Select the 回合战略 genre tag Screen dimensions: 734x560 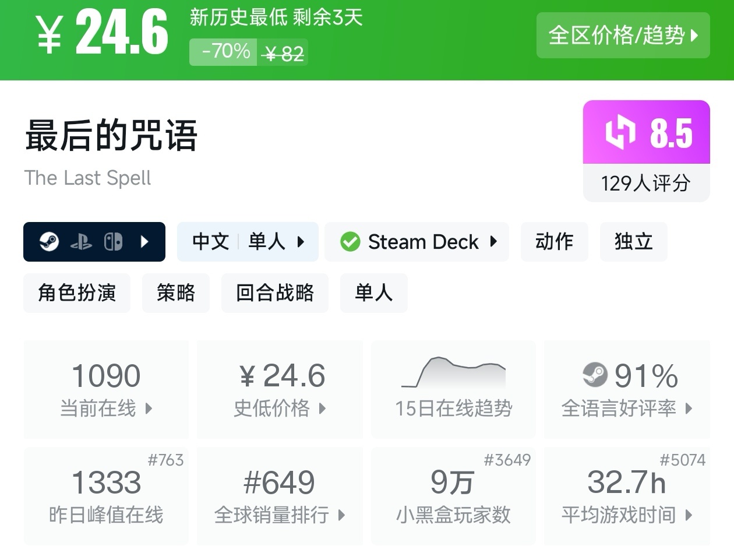tap(274, 293)
